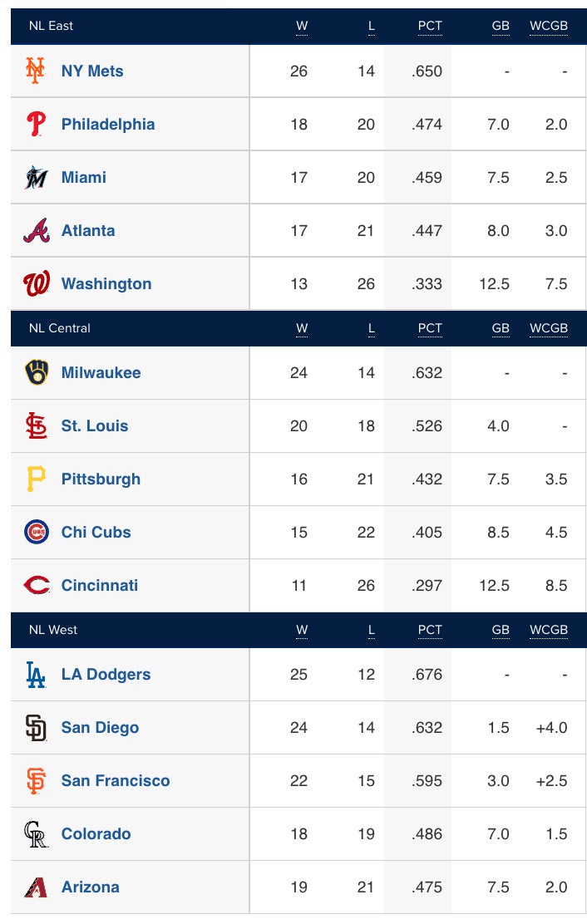This screenshot has height=924, width=587.
Task: Open the Washington Nationals logo
Action: coord(36,283)
